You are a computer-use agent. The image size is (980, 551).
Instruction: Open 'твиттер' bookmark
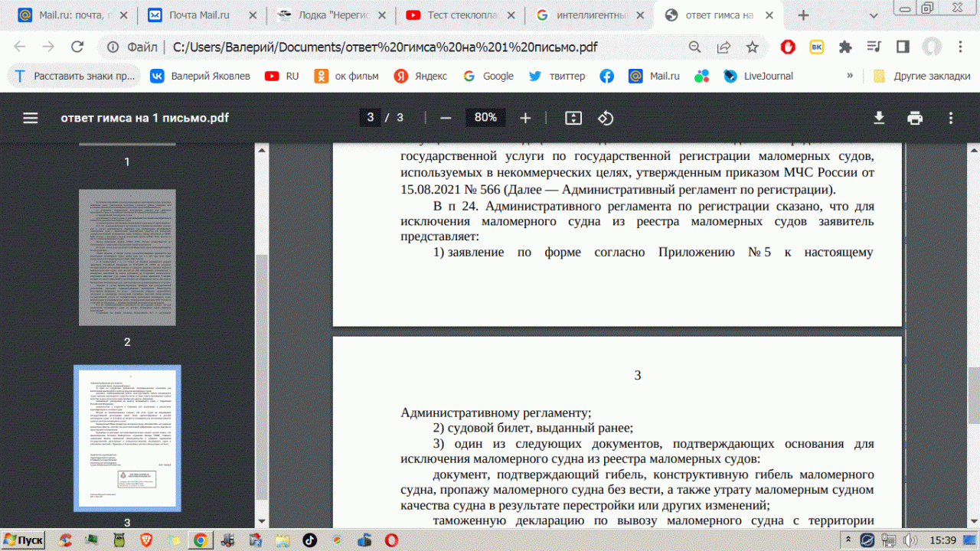pos(557,76)
